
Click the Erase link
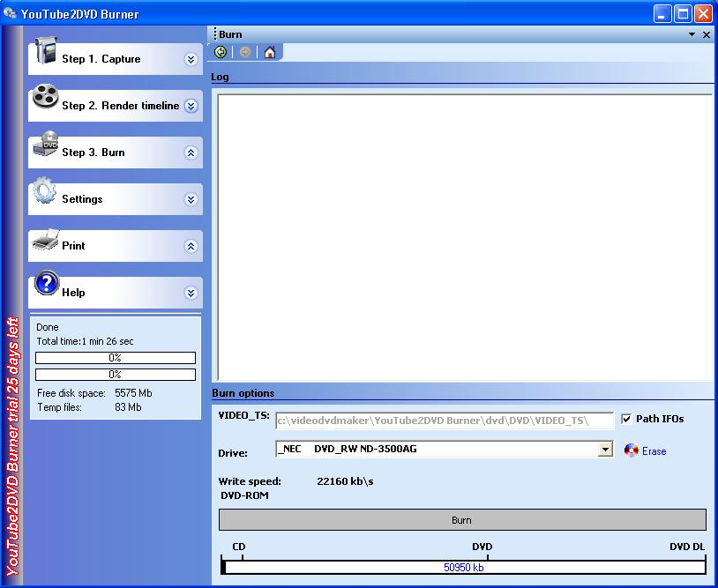(654, 451)
